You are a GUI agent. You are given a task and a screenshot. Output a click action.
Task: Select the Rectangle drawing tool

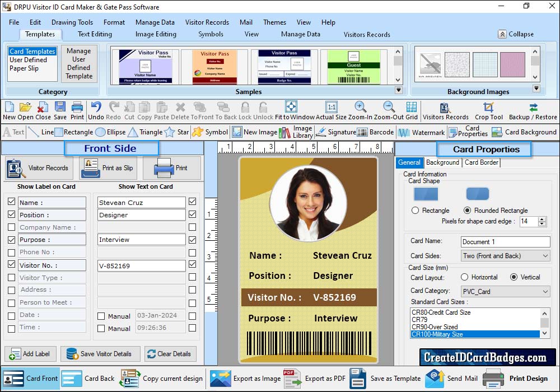point(74,132)
